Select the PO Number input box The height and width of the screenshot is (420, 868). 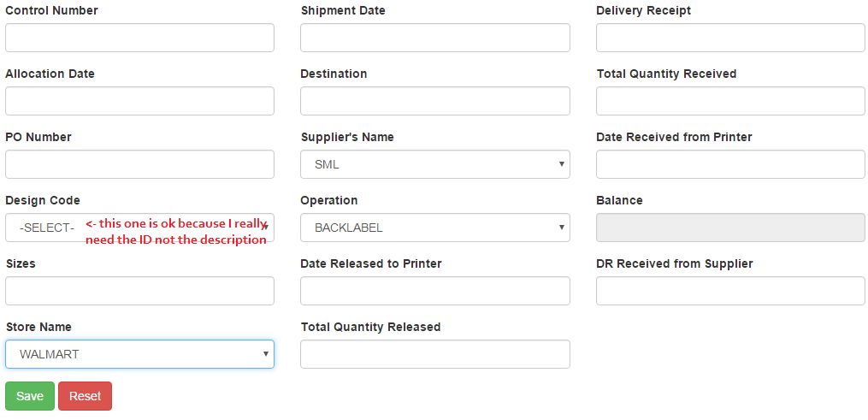(139, 164)
